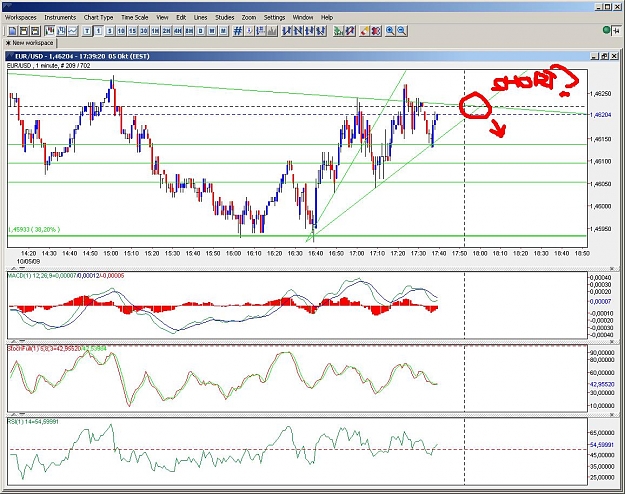Select the bar chart type icon
The image size is (625, 494).
click(x=61, y=31)
